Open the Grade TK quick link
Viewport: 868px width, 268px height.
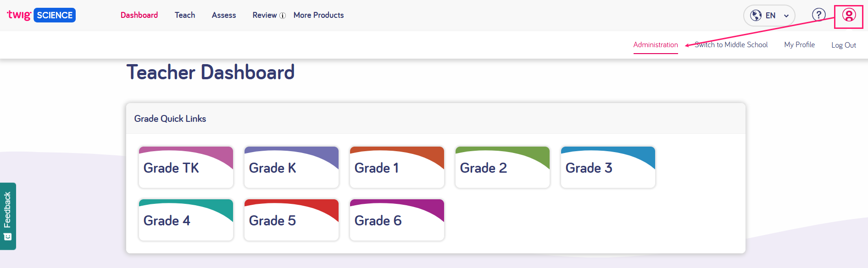[x=186, y=167]
